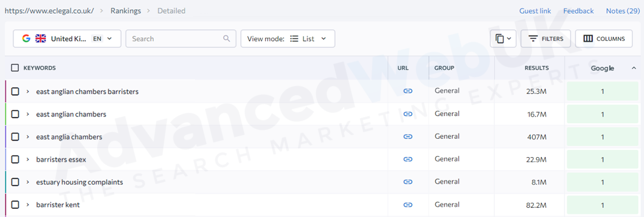The width and height of the screenshot is (644, 217).
Task: Check the barristers essex row checkbox
Action: point(15,159)
